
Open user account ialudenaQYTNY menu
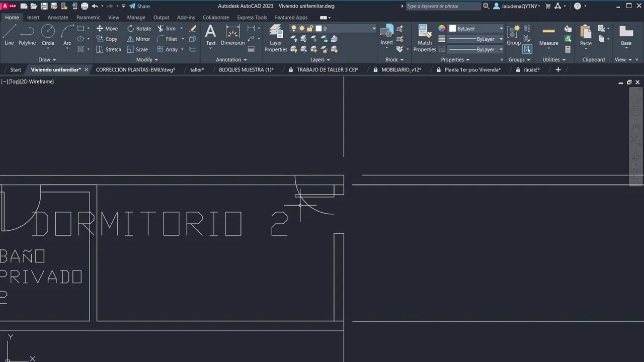(518, 6)
